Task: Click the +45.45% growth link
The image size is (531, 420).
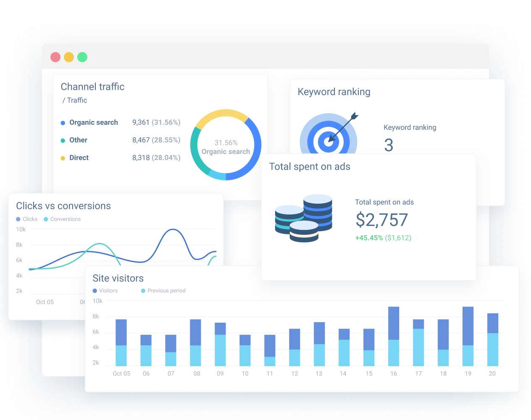Action: coord(369,237)
